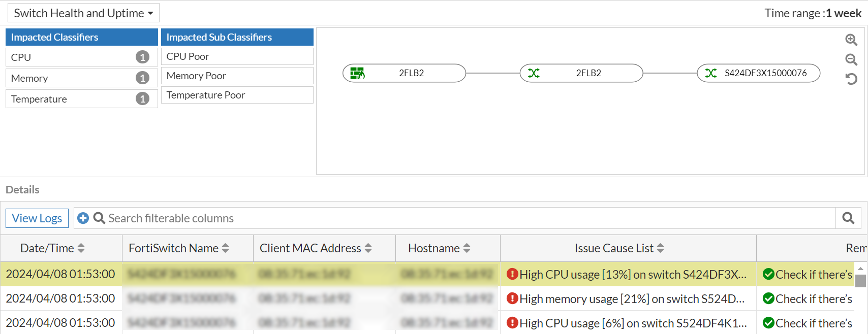868x334 pixels.
Task: Click the red alert icon for High memory usage
Action: [512, 298]
